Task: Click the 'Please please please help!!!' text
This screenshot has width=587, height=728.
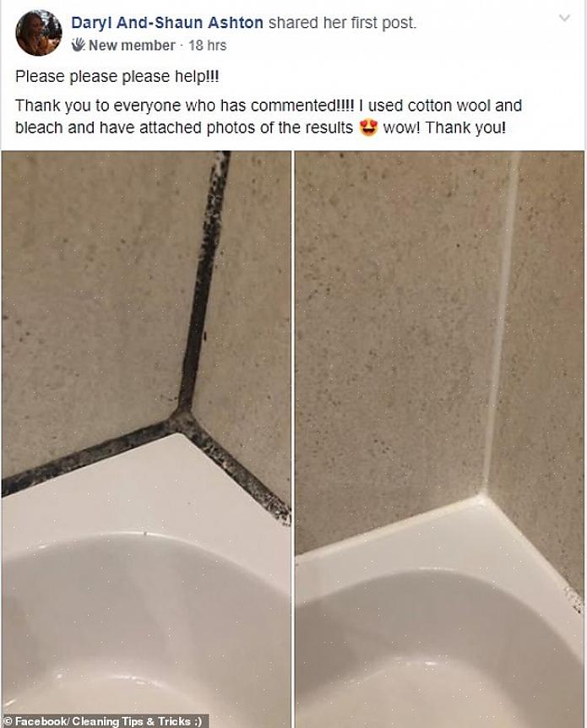Action: [117, 77]
